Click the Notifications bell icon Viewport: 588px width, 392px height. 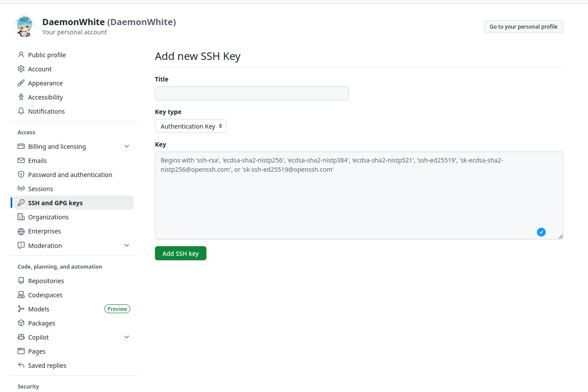click(21, 111)
